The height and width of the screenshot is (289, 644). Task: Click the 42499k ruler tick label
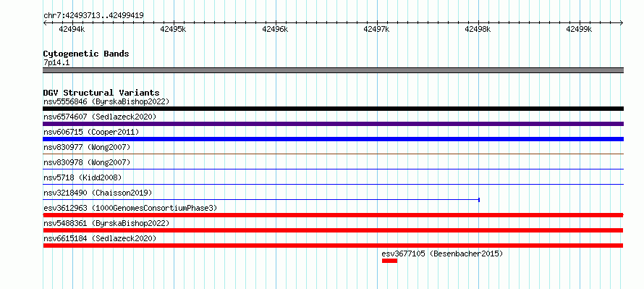click(579, 29)
